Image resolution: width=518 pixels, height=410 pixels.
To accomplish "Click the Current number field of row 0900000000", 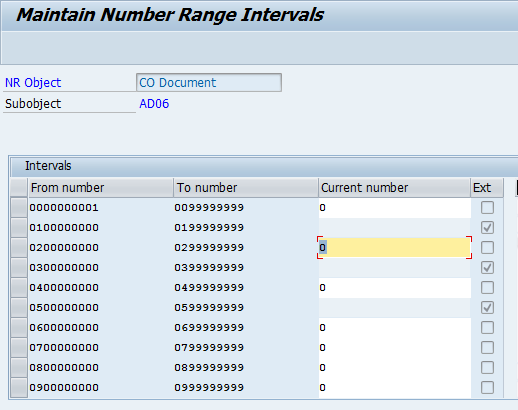I will (394, 388).
